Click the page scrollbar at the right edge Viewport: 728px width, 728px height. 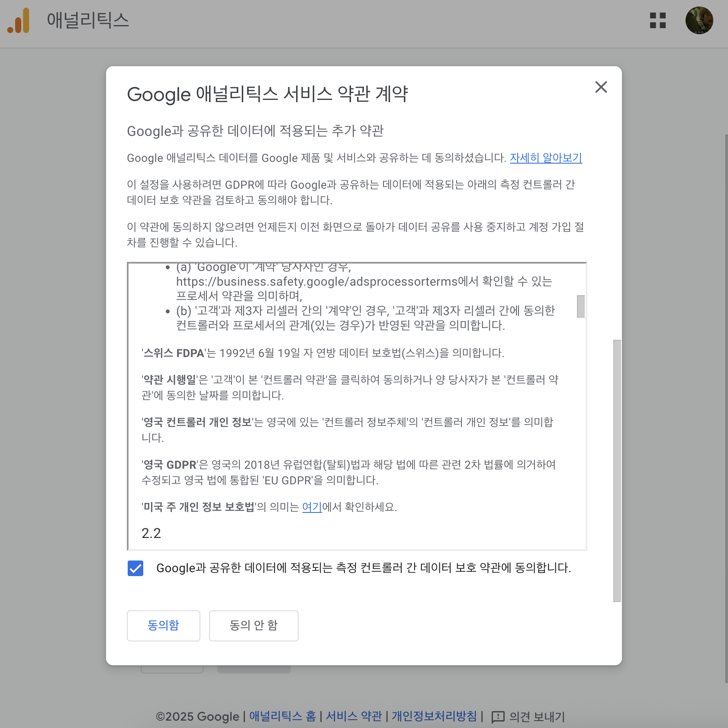click(x=726, y=407)
